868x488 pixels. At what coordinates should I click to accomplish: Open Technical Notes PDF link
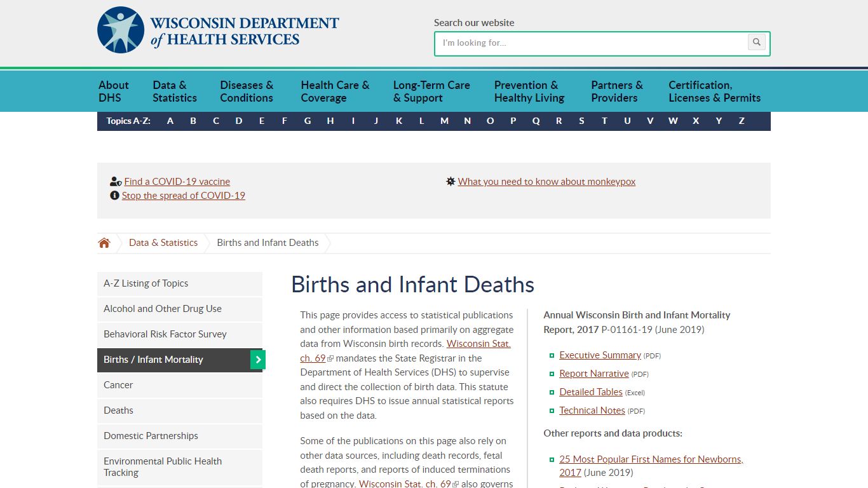pyautogui.click(x=592, y=410)
